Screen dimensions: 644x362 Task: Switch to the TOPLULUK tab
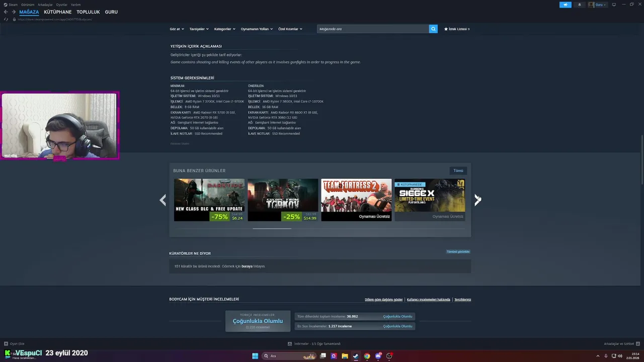coord(88,12)
